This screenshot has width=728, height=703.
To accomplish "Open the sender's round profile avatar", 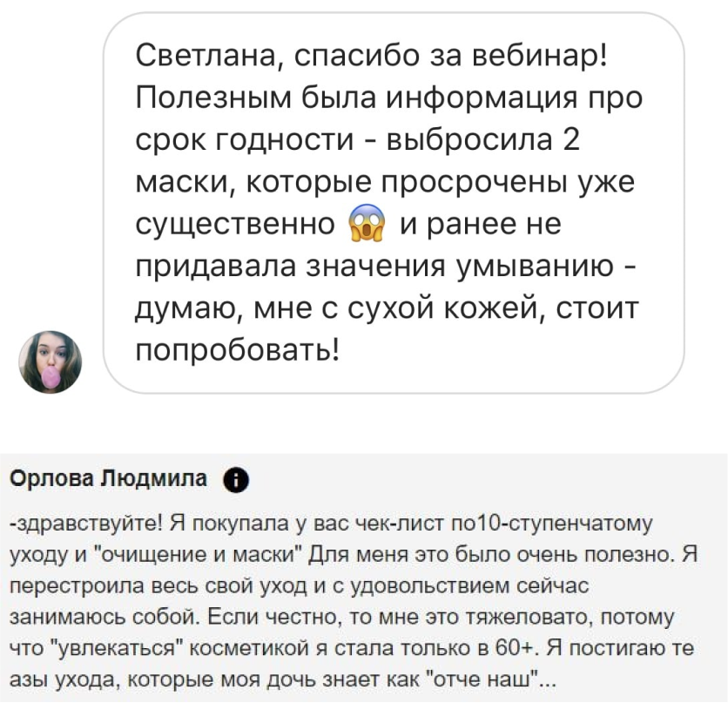I will 51,362.
